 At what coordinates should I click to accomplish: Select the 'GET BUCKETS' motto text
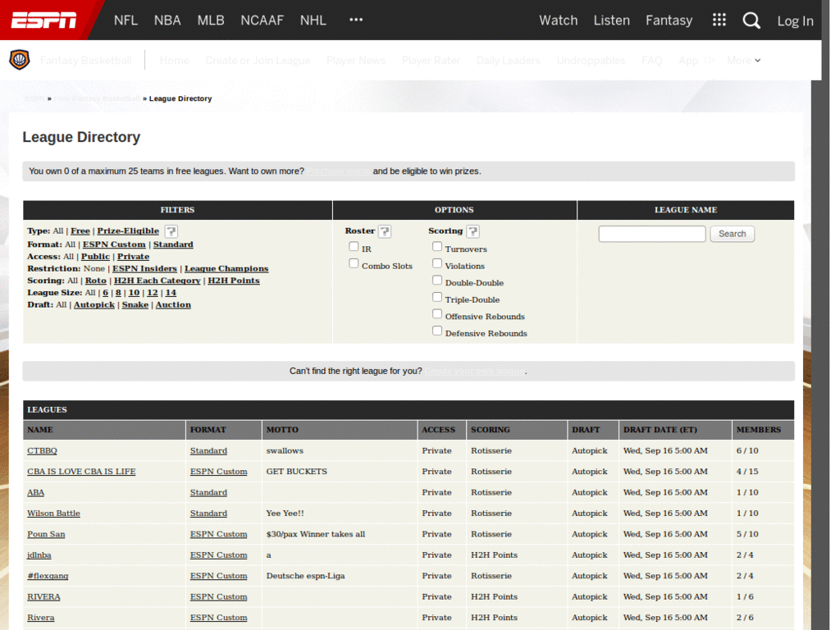click(x=297, y=472)
